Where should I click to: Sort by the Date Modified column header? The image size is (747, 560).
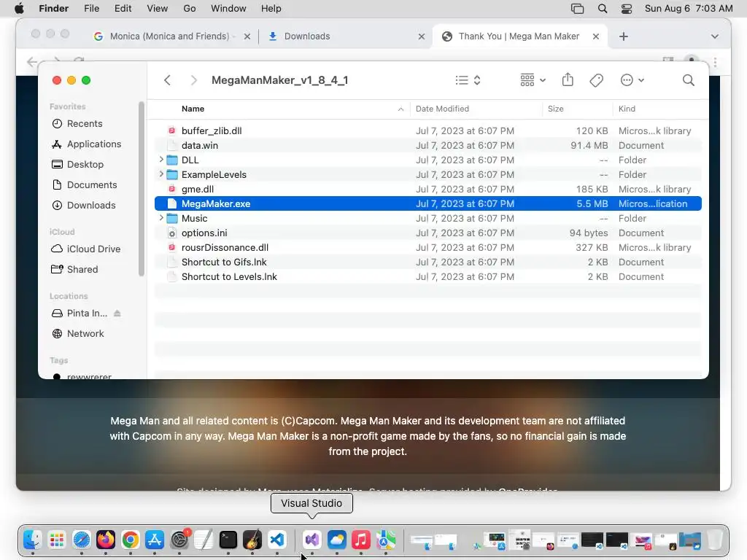coord(442,109)
